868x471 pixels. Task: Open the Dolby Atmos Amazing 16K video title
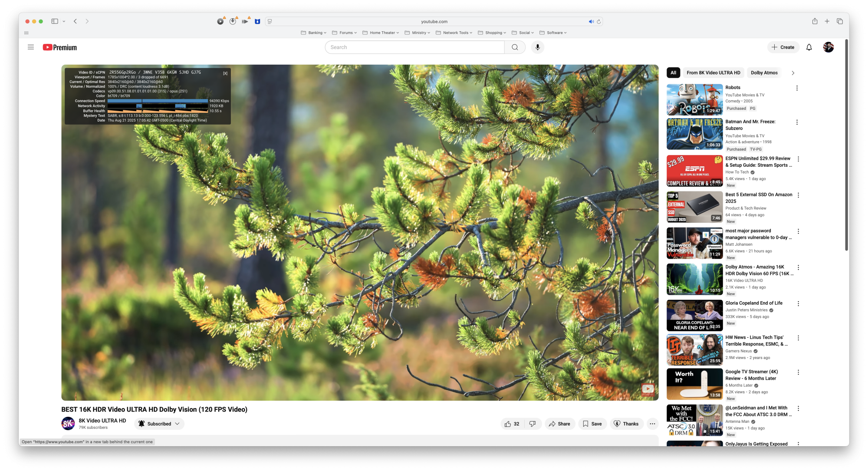[759, 270]
